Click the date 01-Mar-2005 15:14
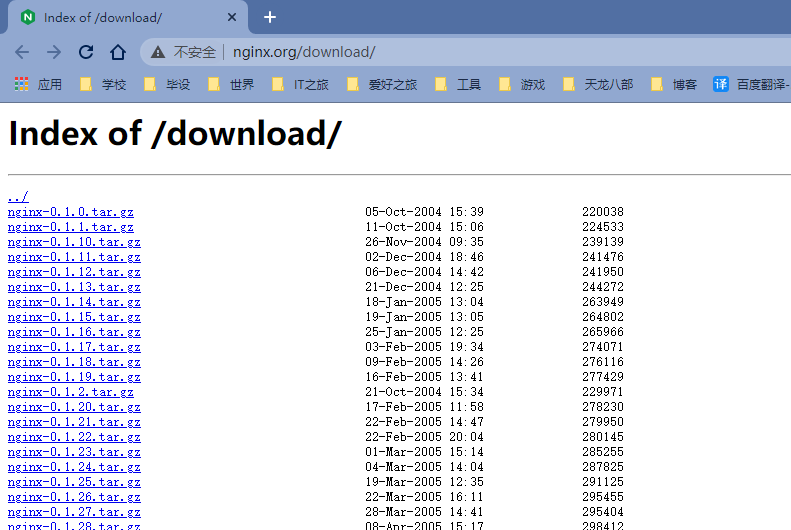This screenshot has width=791, height=530. [424, 452]
